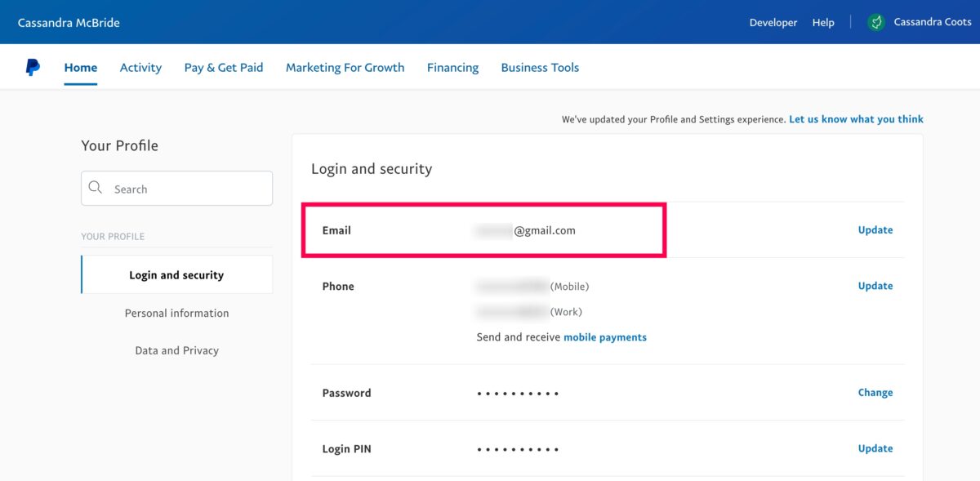
Task: Focus the profile Search field
Action: 176,189
